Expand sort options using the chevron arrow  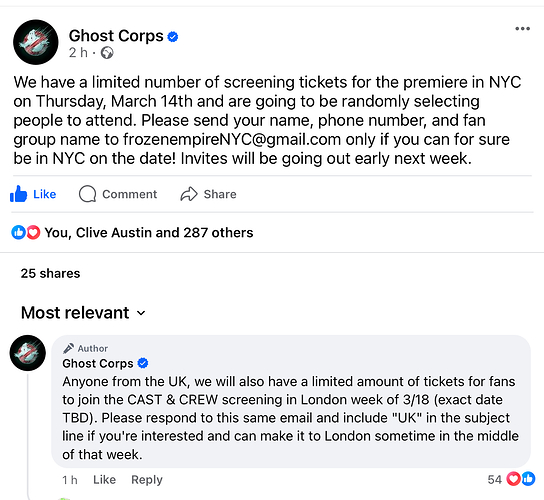(x=141, y=313)
